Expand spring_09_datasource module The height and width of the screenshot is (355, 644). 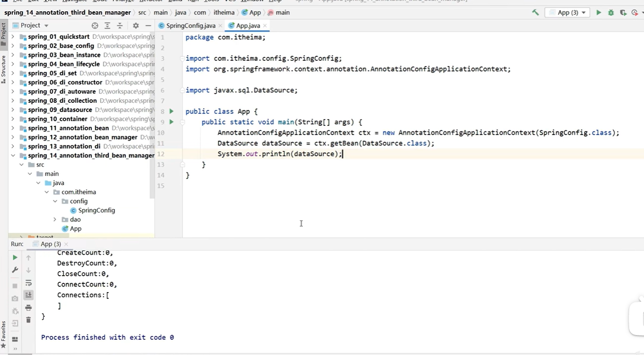(14, 110)
